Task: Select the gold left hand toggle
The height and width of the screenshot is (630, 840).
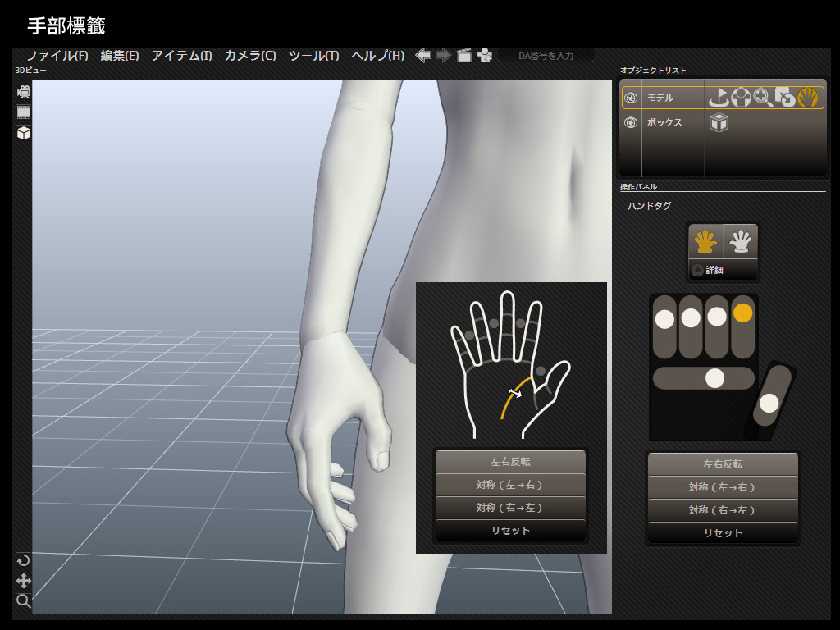Action: pos(704,241)
